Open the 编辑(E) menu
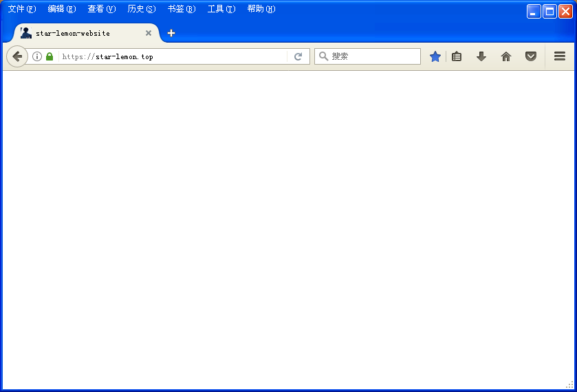The image size is (577, 392). click(x=62, y=9)
